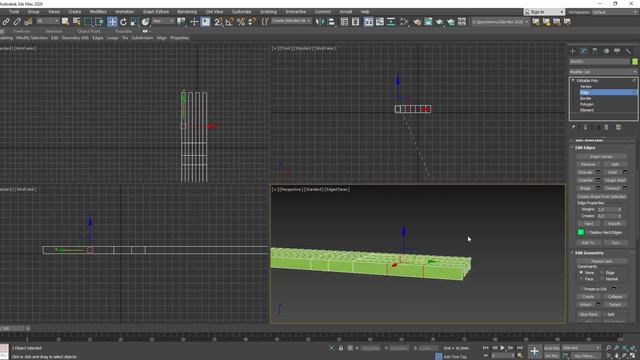Click Zoom Extents All viewport icon
640x360 pixels.
coord(633,348)
